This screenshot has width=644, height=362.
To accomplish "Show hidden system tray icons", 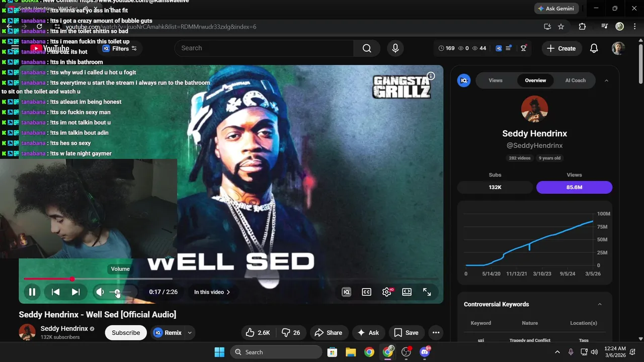I will point(557,352).
